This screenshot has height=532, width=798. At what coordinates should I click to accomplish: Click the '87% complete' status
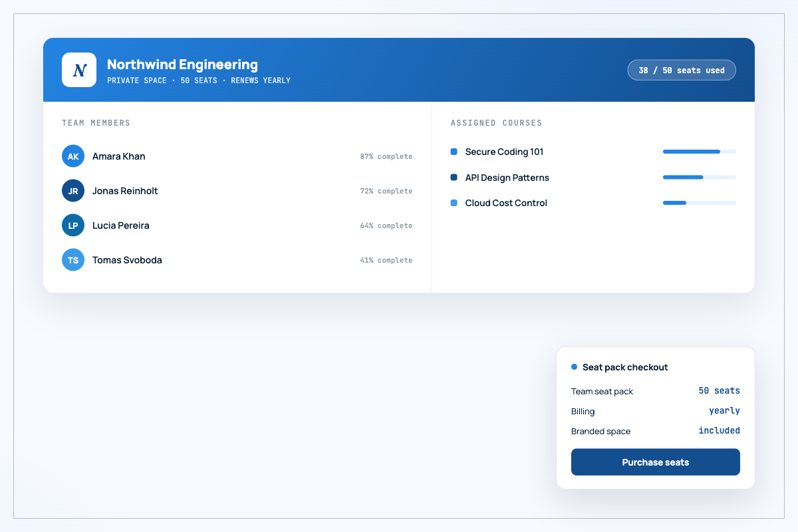tap(386, 156)
